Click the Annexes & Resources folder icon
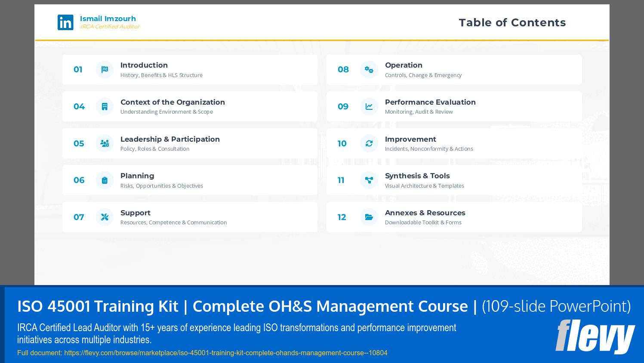644x363 pixels. tap(369, 217)
